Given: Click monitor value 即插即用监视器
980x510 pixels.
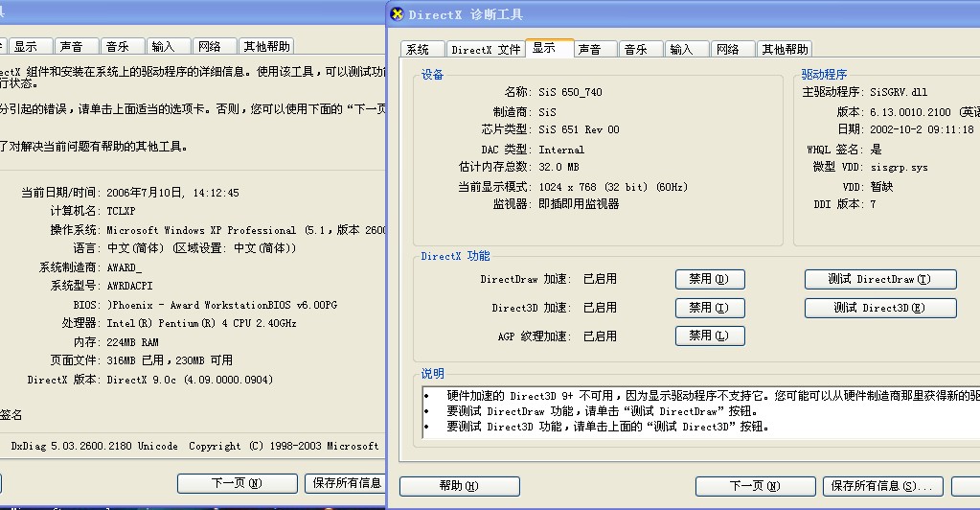Looking at the screenshot, I should pos(579,204).
